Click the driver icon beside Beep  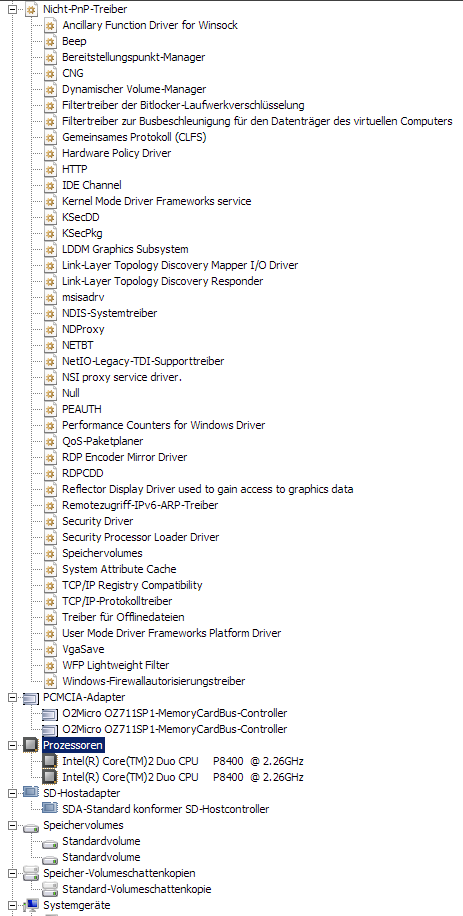coord(51,41)
